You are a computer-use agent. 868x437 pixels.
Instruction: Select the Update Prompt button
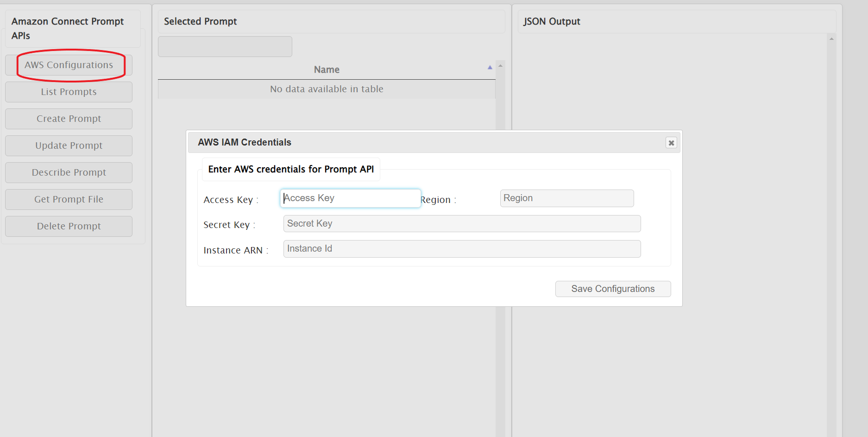pos(69,146)
